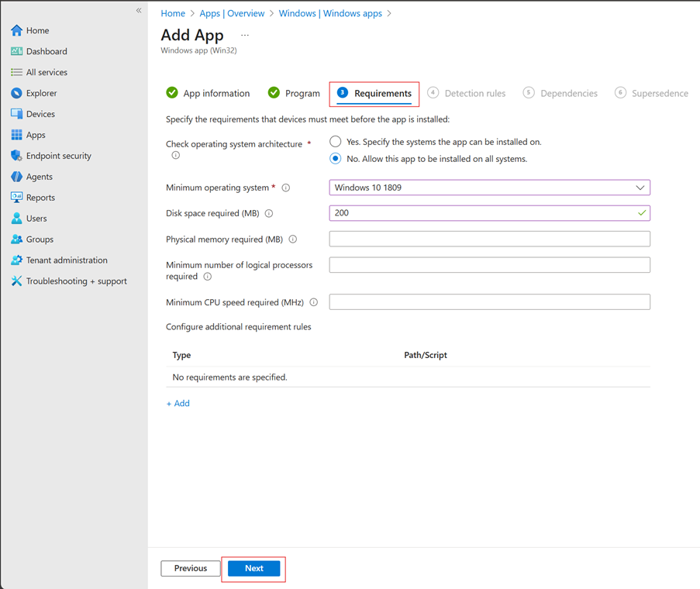The image size is (700, 589).
Task: Open All services in the sidebar
Action: pyautogui.click(x=47, y=72)
